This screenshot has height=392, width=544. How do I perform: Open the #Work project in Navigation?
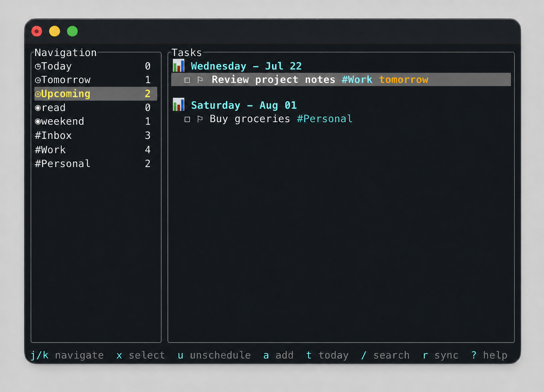[x=96, y=150]
